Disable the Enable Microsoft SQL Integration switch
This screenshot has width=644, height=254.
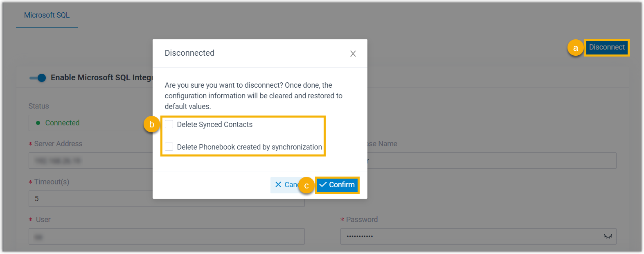pos(38,78)
